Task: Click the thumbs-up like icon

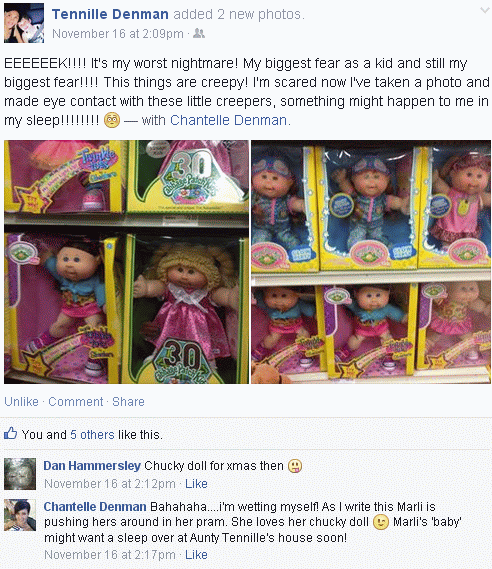Action: click(x=11, y=433)
